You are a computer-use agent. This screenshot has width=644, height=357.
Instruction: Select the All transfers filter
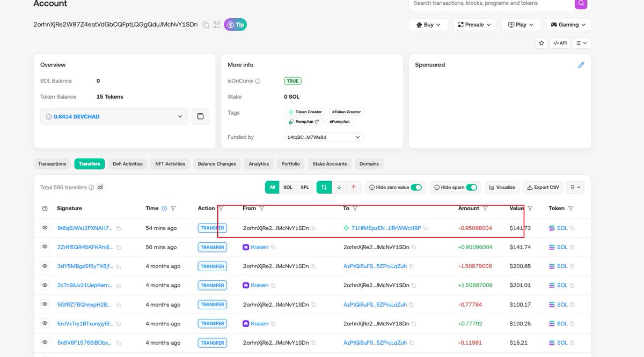pos(273,187)
